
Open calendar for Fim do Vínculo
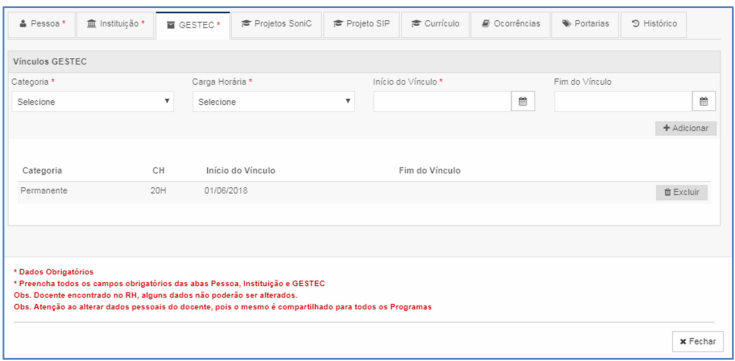click(x=704, y=101)
